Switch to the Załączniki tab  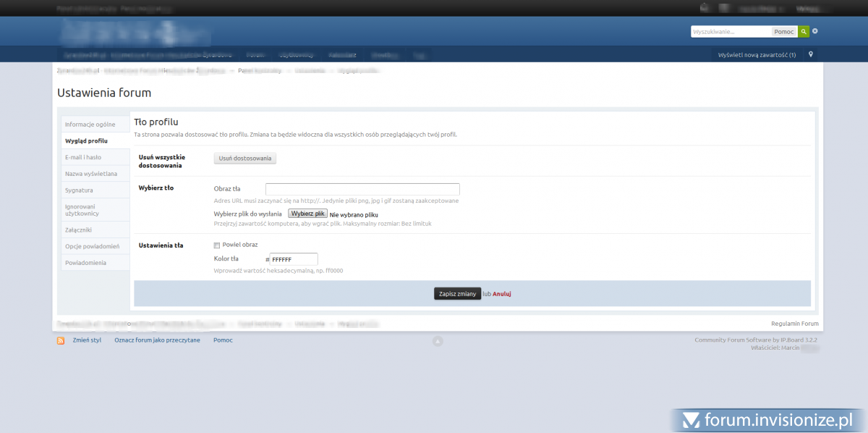(x=94, y=230)
